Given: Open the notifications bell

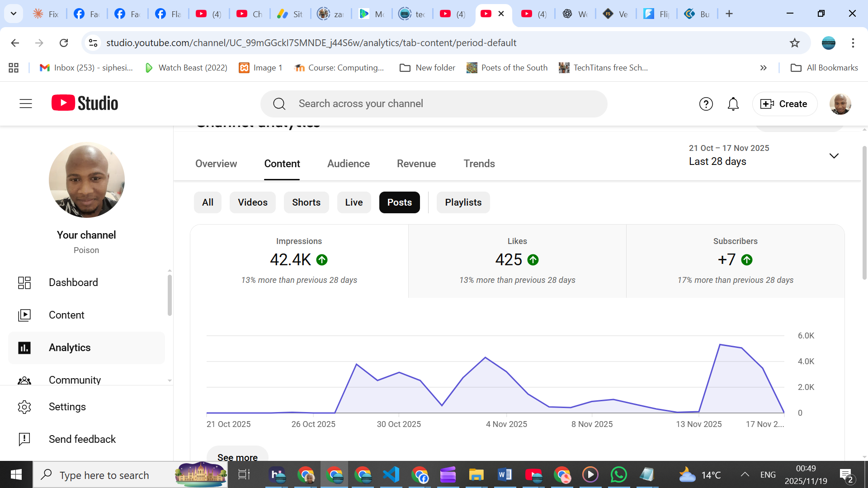Looking at the screenshot, I should tap(733, 104).
